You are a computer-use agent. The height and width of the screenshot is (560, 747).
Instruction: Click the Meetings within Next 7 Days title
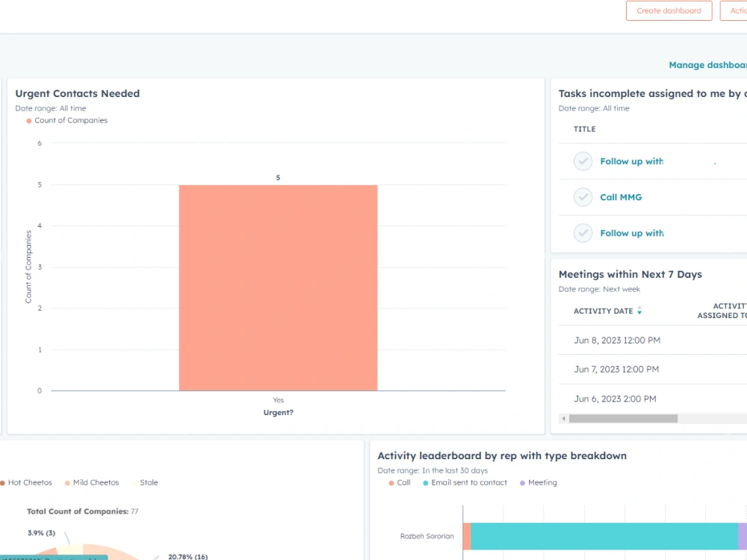pos(630,274)
